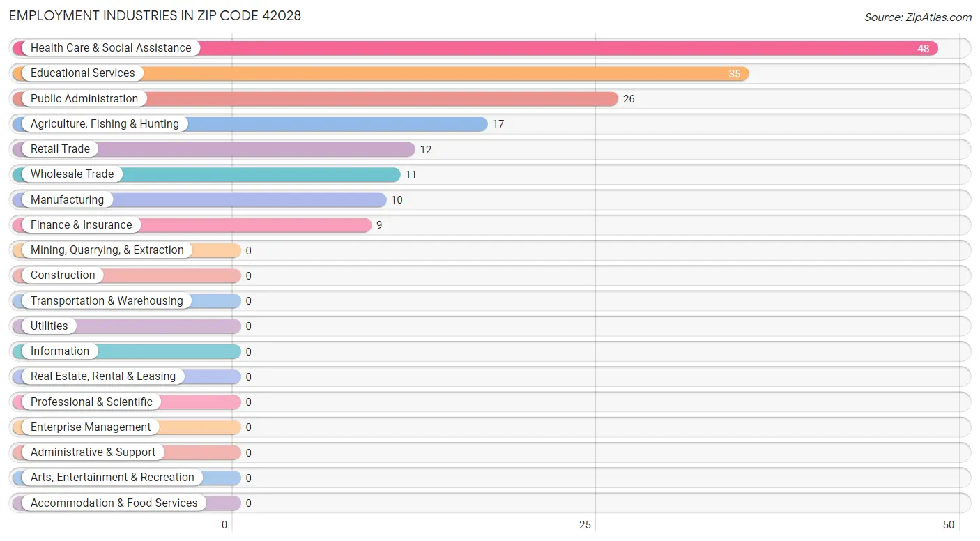Image resolution: width=980 pixels, height=541 pixels.
Task: Click Professional & Scientific label
Action: click(91, 402)
